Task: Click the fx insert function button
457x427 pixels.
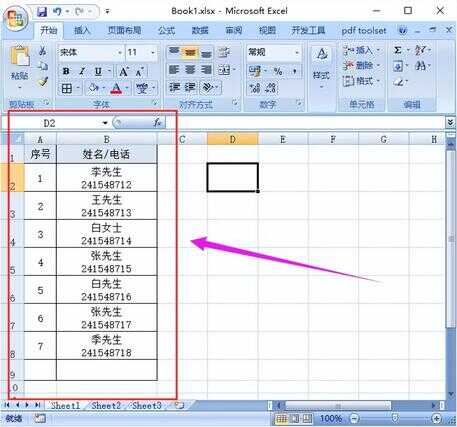Action: (x=157, y=123)
